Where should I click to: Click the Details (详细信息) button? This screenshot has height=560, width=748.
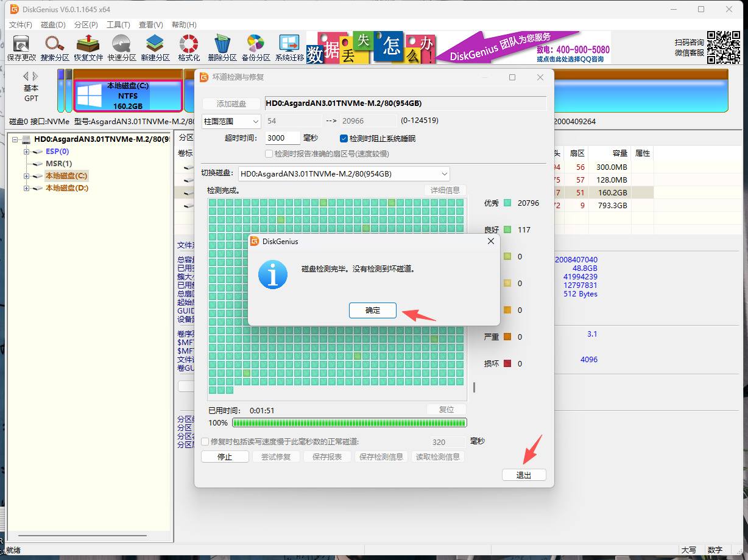[445, 191]
